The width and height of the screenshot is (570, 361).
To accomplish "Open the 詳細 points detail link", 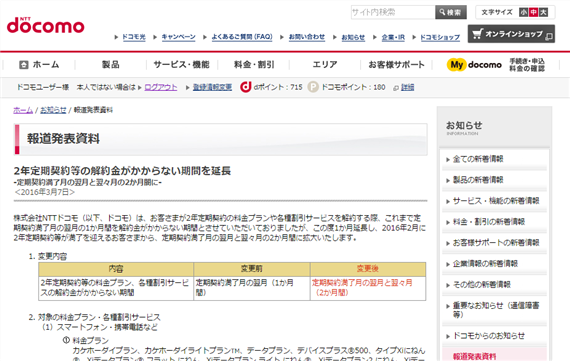I will tap(408, 87).
